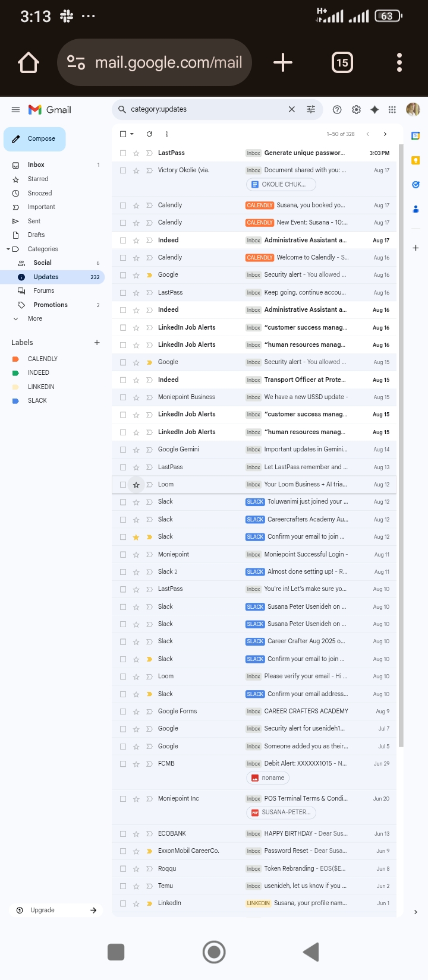The width and height of the screenshot is (428, 980).
Task: Toggle main menu hamburger icon
Action: (15, 109)
